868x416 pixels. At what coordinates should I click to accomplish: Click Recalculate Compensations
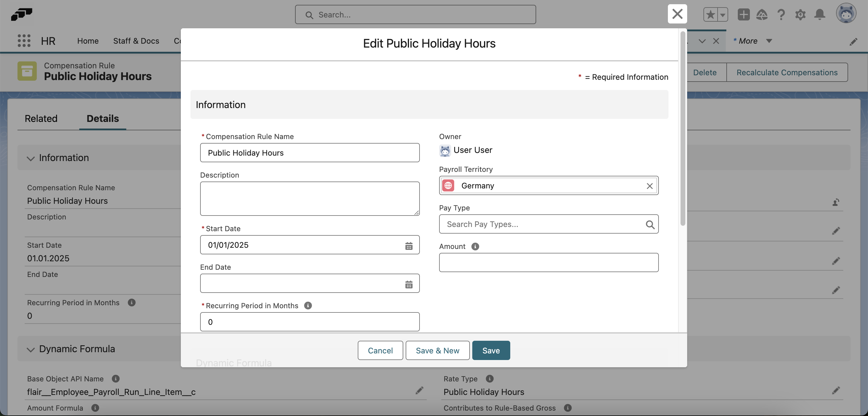(x=787, y=72)
